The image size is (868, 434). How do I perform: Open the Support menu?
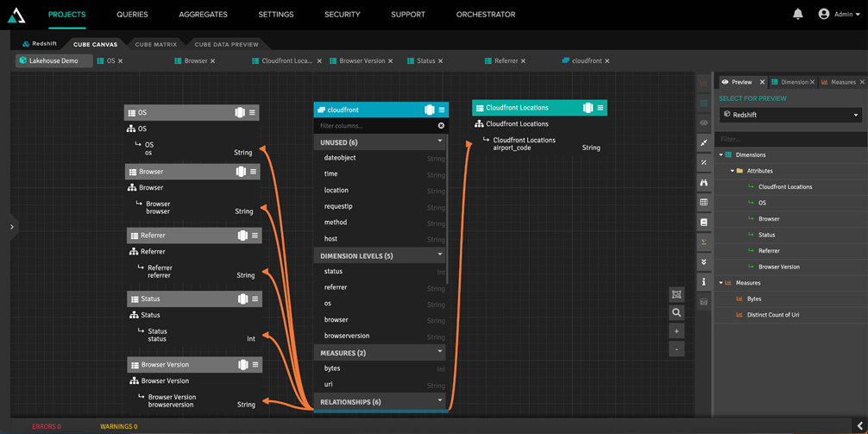tap(408, 15)
